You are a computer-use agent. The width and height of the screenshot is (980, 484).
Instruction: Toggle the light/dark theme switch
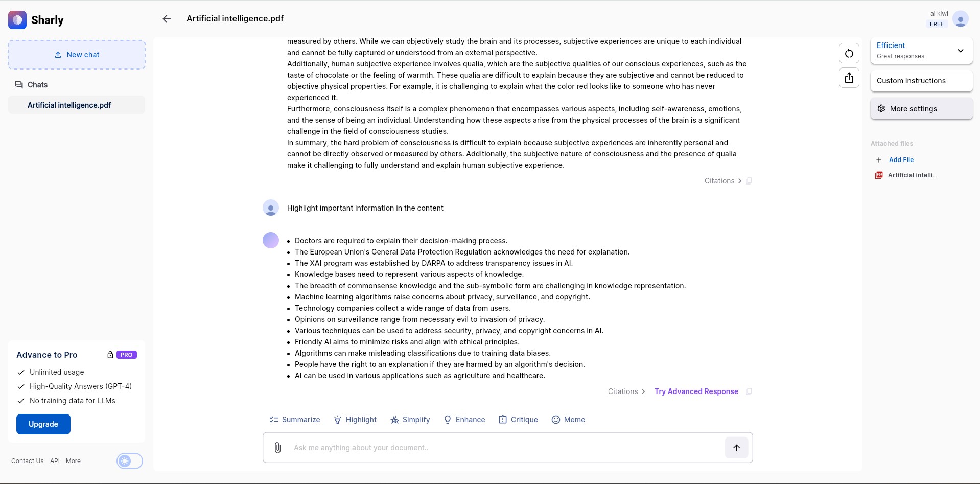130,461
